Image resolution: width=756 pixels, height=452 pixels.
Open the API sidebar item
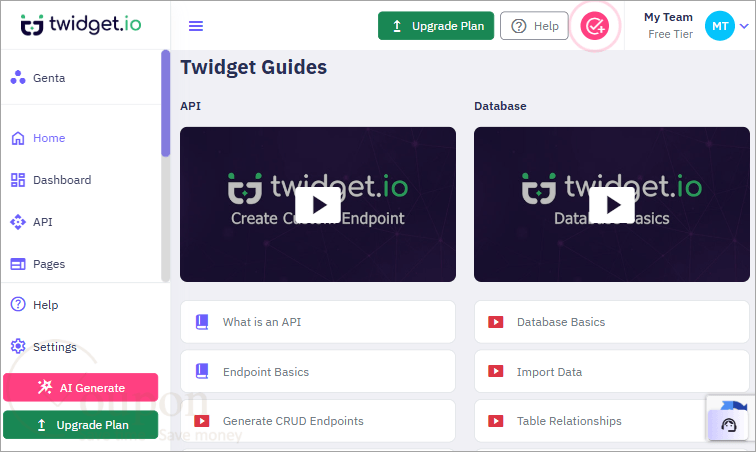click(x=81, y=222)
